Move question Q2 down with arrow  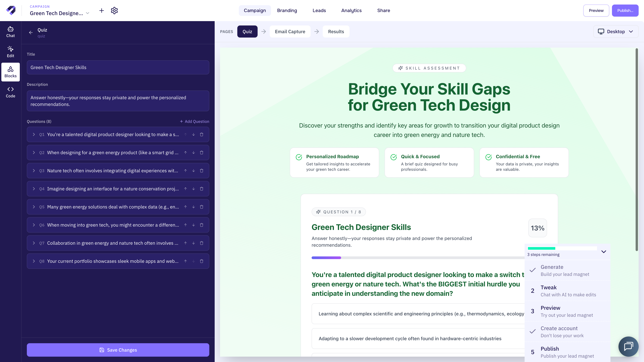(x=194, y=153)
